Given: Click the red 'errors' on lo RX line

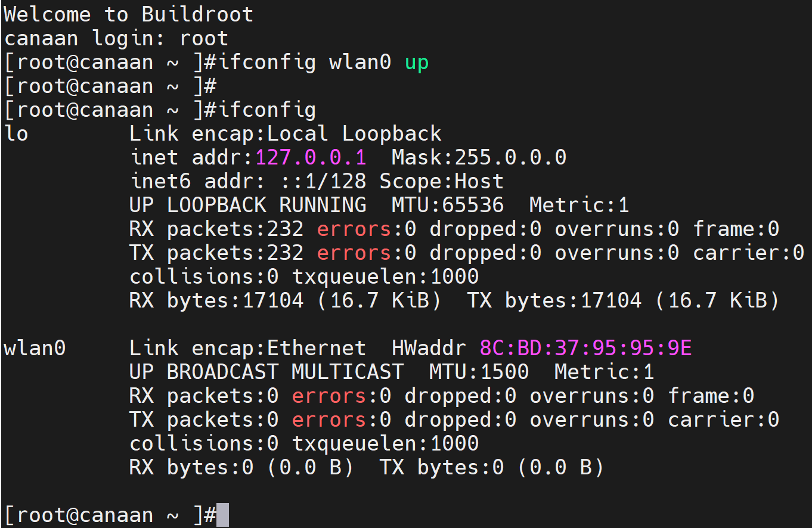Looking at the screenshot, I should click(x=354, y=229).
